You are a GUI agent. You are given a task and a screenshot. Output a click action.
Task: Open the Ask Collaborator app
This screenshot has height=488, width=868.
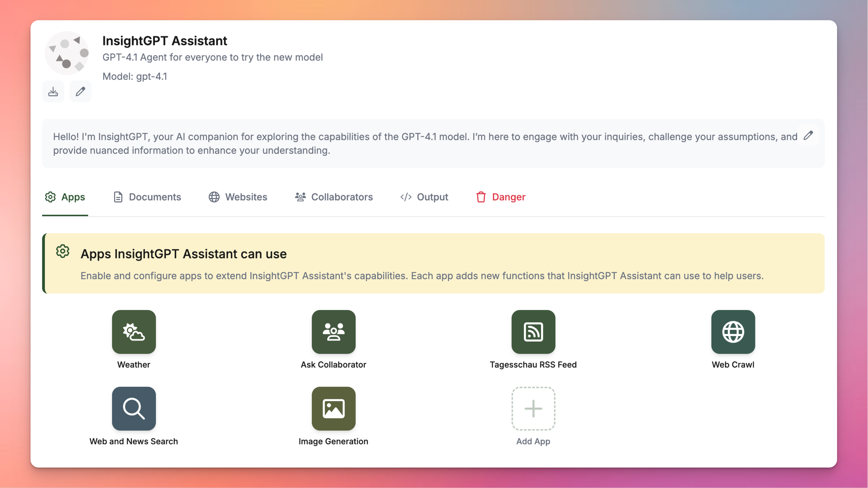[x=333, y=332]
